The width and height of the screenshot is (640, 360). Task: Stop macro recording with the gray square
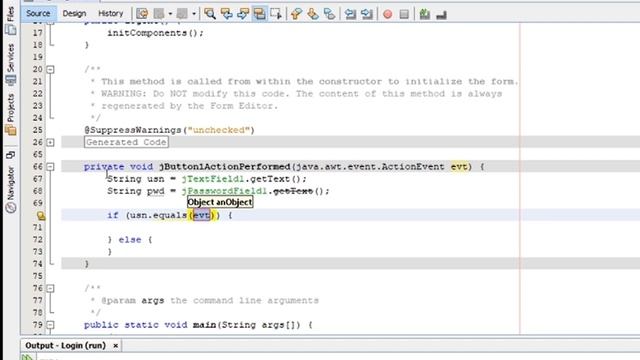[x=404, y=14]
